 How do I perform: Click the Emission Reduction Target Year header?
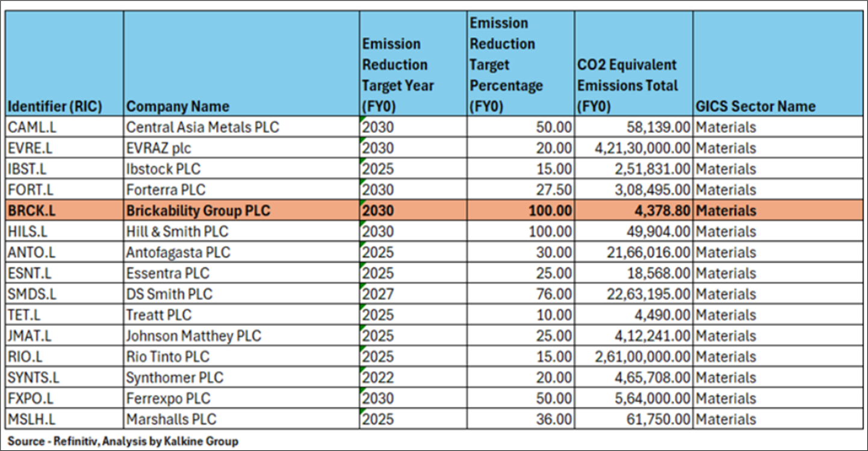(413, 64)
